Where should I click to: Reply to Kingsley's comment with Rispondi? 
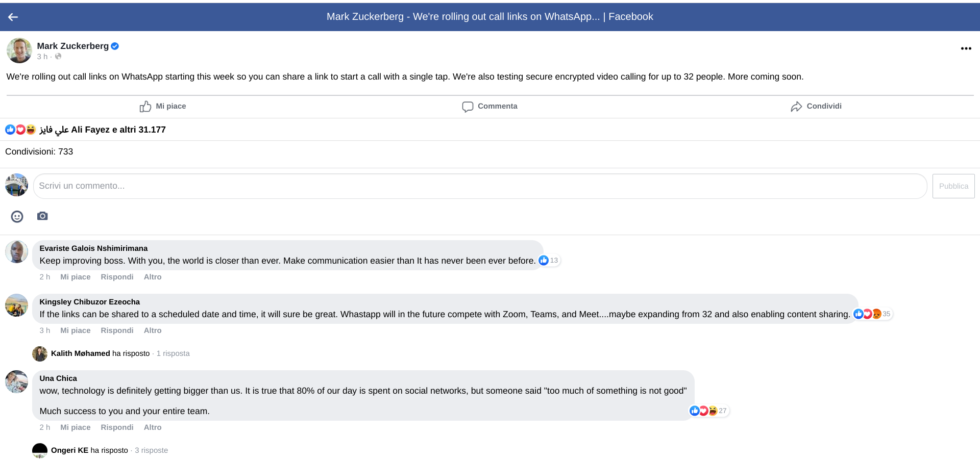pyautogui.click(x=117, y=330)
